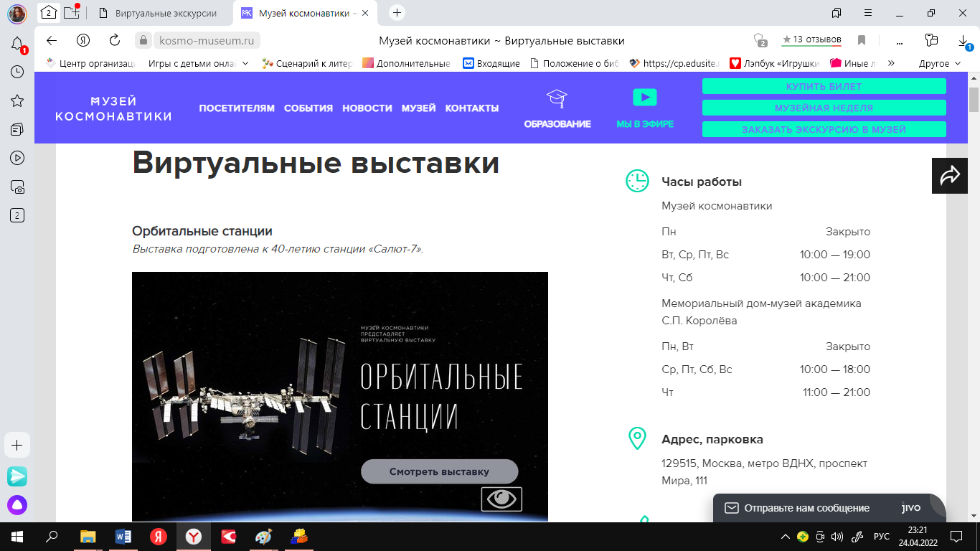
Task: Click Орбитальные станции heading
Action: click(202, 231)
